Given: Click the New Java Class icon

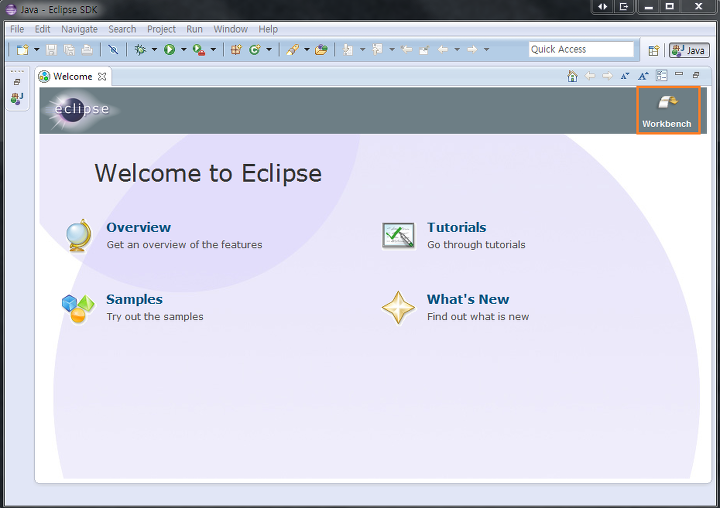Looking at the screenshot, I should [x=254, y=50].
